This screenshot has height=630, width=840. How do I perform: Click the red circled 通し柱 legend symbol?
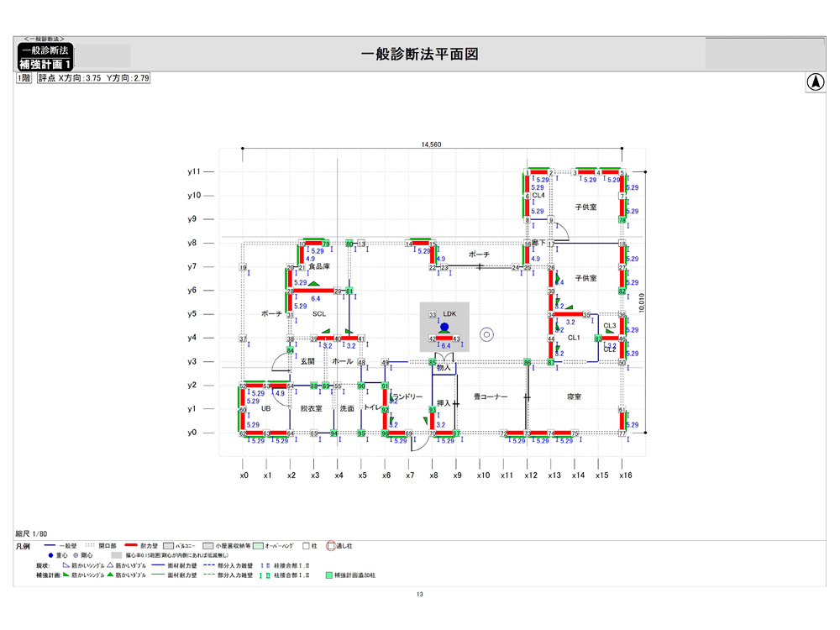click(331, 545)
